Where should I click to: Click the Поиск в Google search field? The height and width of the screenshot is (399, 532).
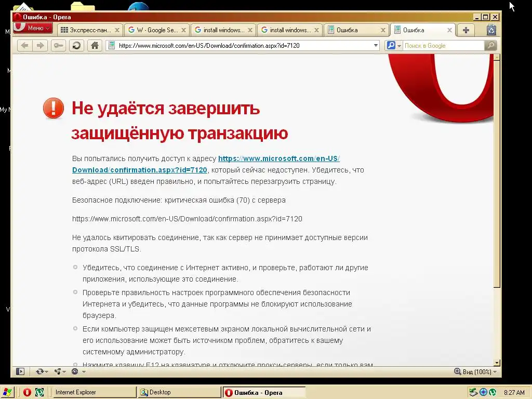pyautogui.click(x=444, y=46)
